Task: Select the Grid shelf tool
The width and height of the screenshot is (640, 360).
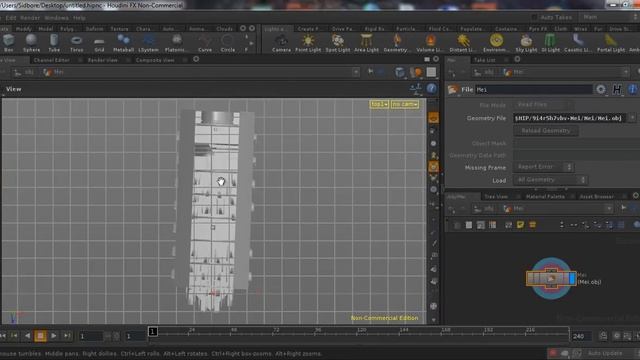Action: click(99, 43)
